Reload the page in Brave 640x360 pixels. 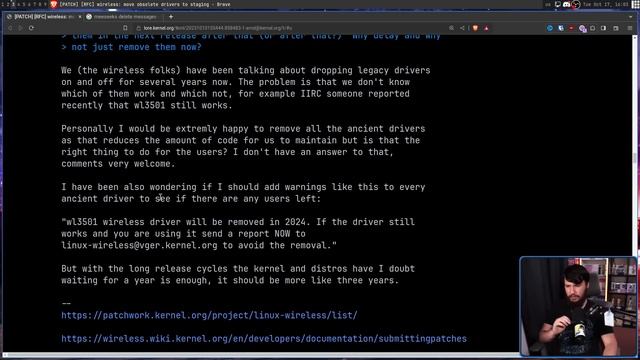click(x=31, y=28)
